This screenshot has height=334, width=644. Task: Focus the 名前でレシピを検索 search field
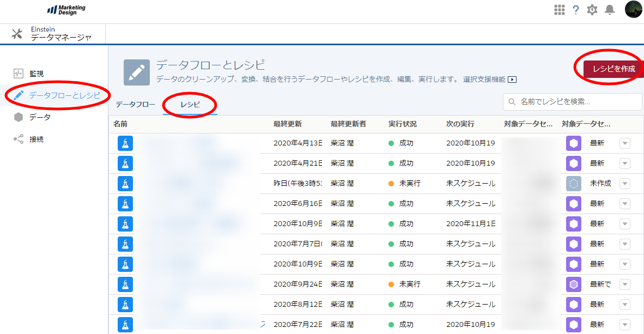pos(578,102)
